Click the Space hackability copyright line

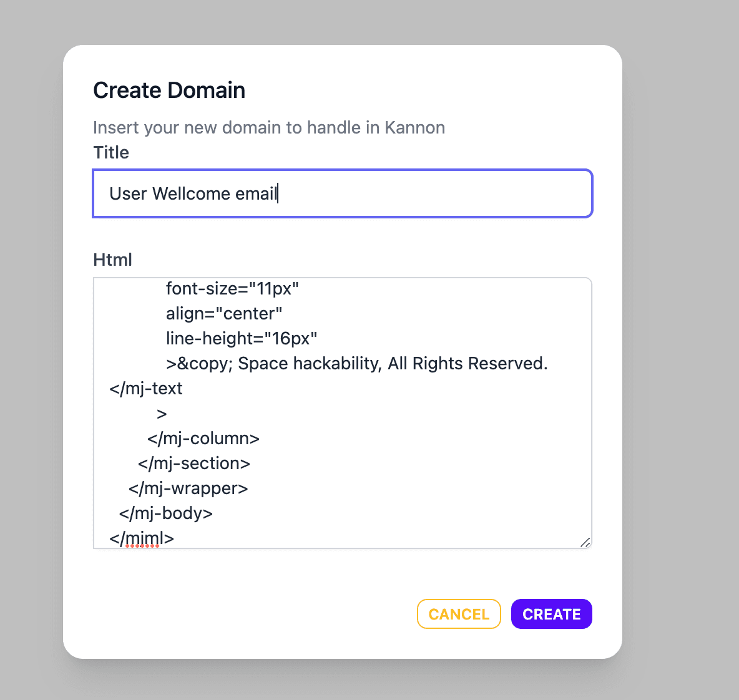pyautogui.click(x=357, y=364)
